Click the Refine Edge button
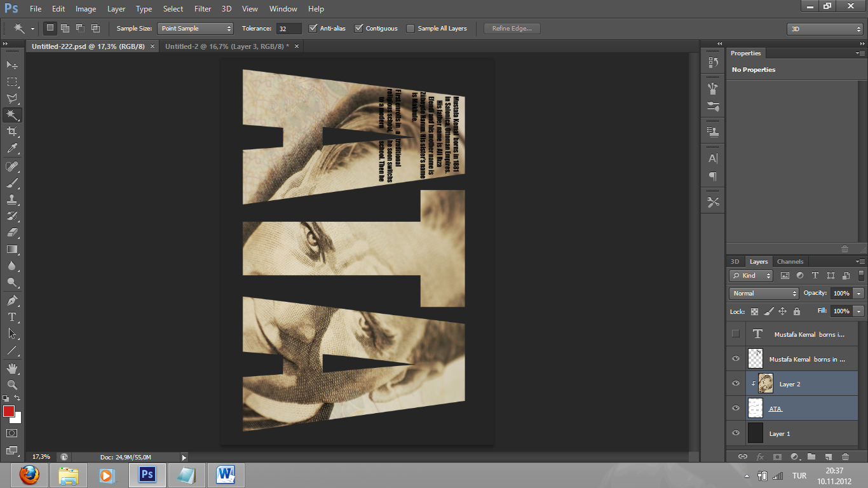Screen dimensions: 868x488 pos(512,29)
